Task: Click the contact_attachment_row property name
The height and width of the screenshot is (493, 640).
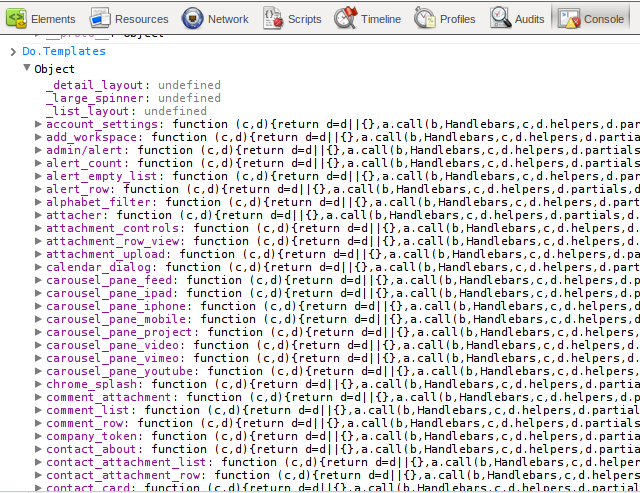Action: click(123, 475)
